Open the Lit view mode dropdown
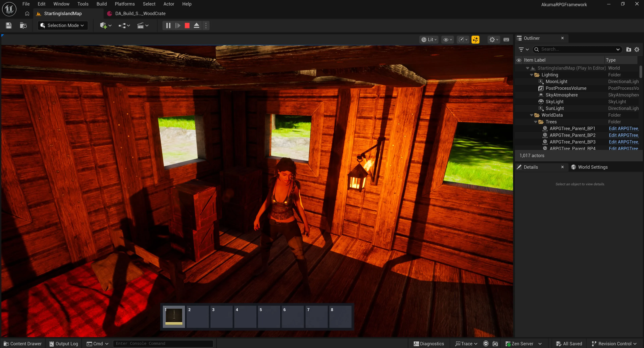Image resolution: width=644 pixels, height=348 pixels. pyautogui.click(x=429, y=39)
